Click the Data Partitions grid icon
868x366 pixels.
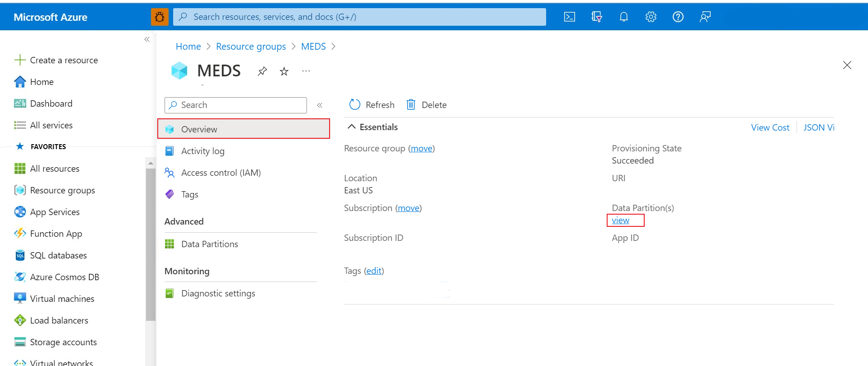[x=170, y=244]
